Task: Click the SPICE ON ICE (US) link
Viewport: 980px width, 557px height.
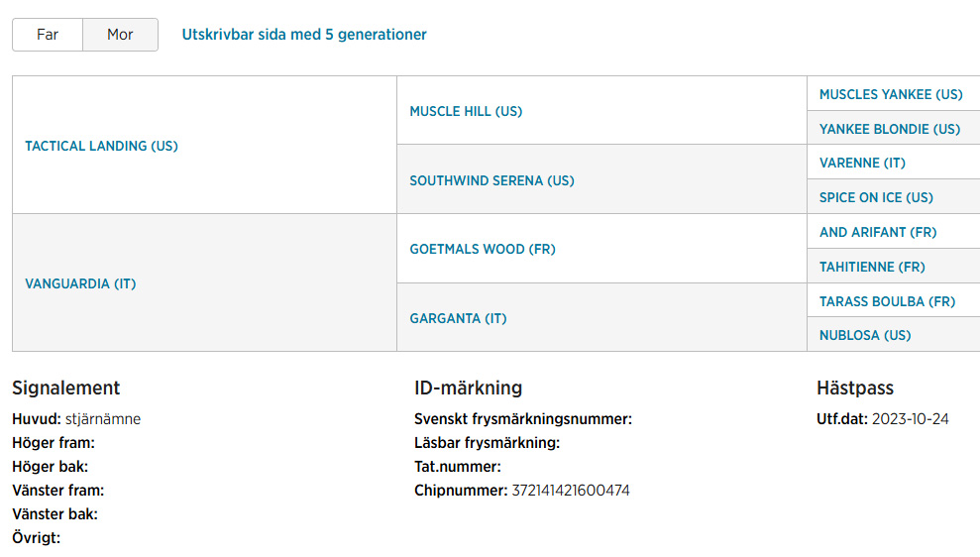Action: pos(876,197)
